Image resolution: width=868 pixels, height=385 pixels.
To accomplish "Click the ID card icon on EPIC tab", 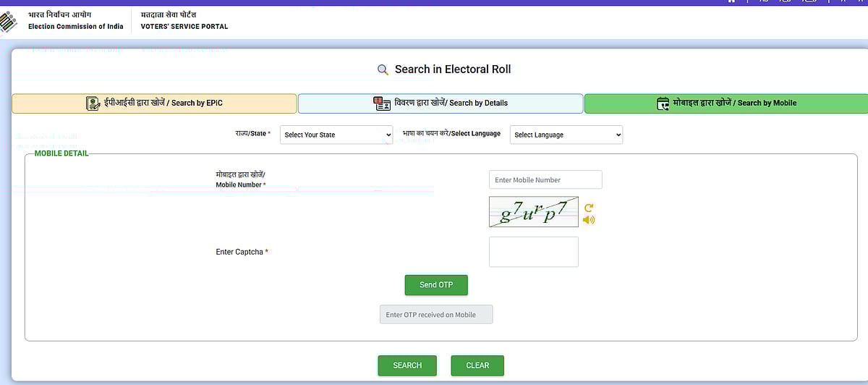I will (x=93, y=103).
